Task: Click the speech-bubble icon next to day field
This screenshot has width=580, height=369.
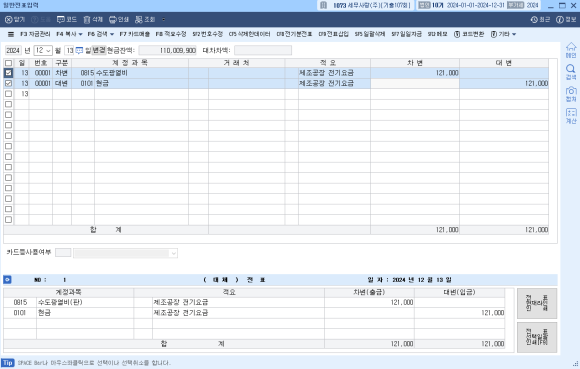Action: [79, 50]
